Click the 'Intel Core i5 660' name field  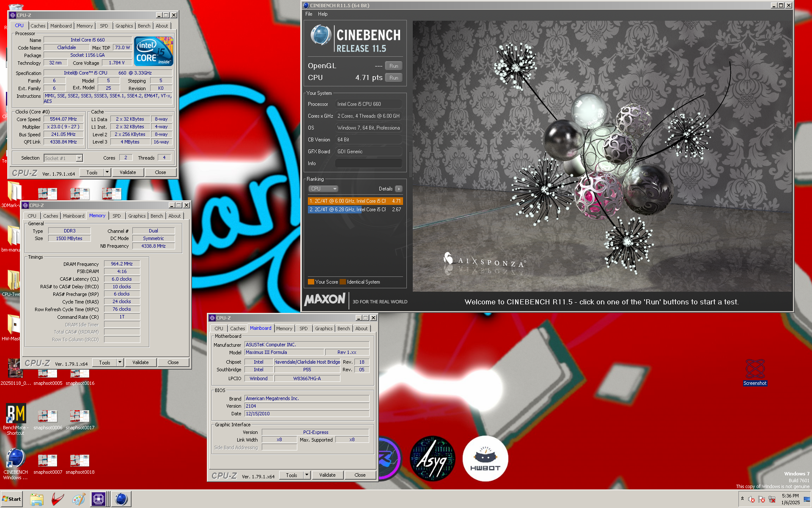[88, 40]
